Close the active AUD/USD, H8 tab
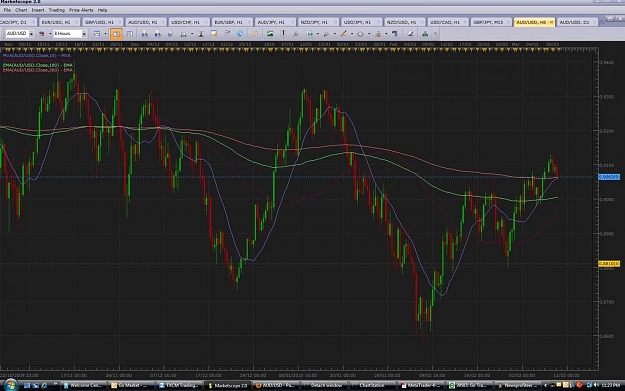The width and height of the screenshot is (625, 391). 551,22
